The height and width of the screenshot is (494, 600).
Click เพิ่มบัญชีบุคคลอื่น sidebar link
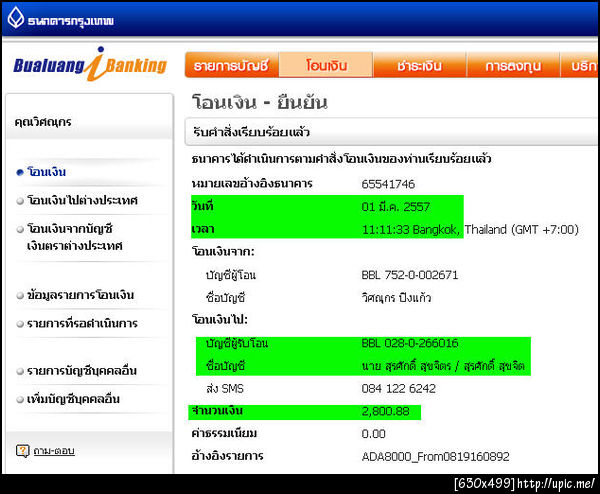[x=73, y=399]
